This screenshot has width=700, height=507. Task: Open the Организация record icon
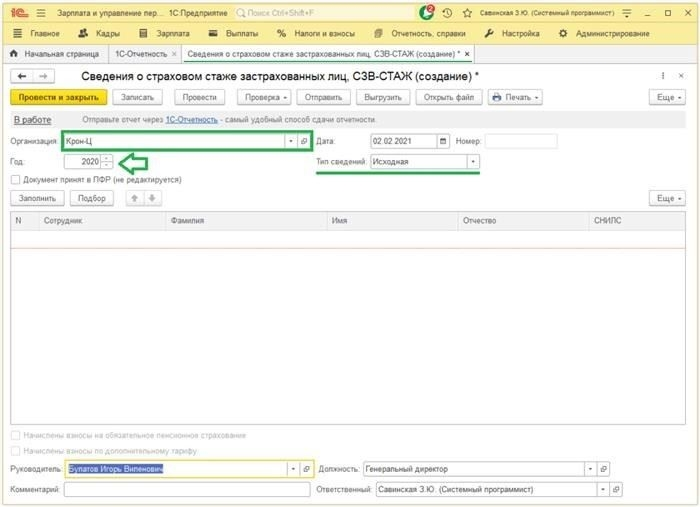[x=304, y=141]
